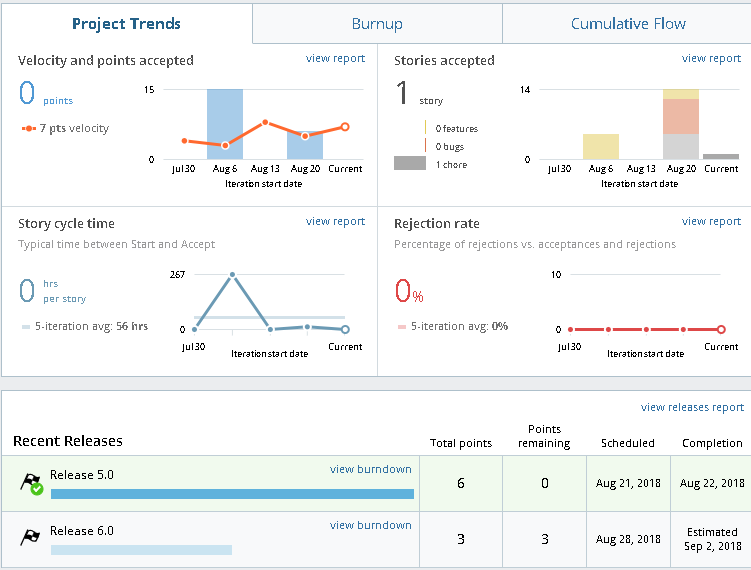
Task: Click the Aug 6 velocity bar
Action: pyautogui.click(x=225, y=124)
